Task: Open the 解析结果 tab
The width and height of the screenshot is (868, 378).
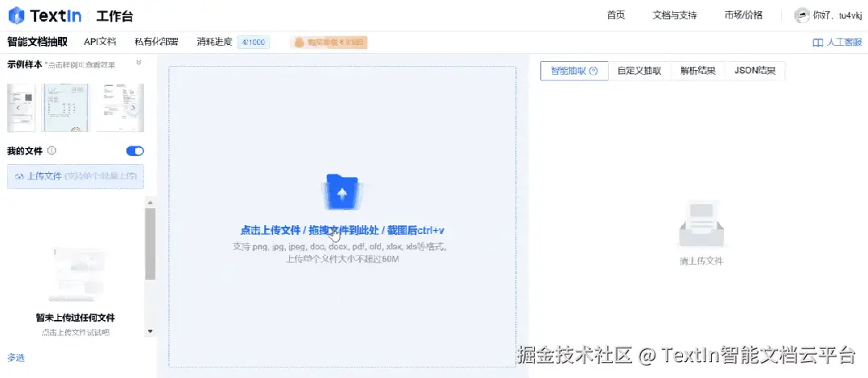Action: 698,71
